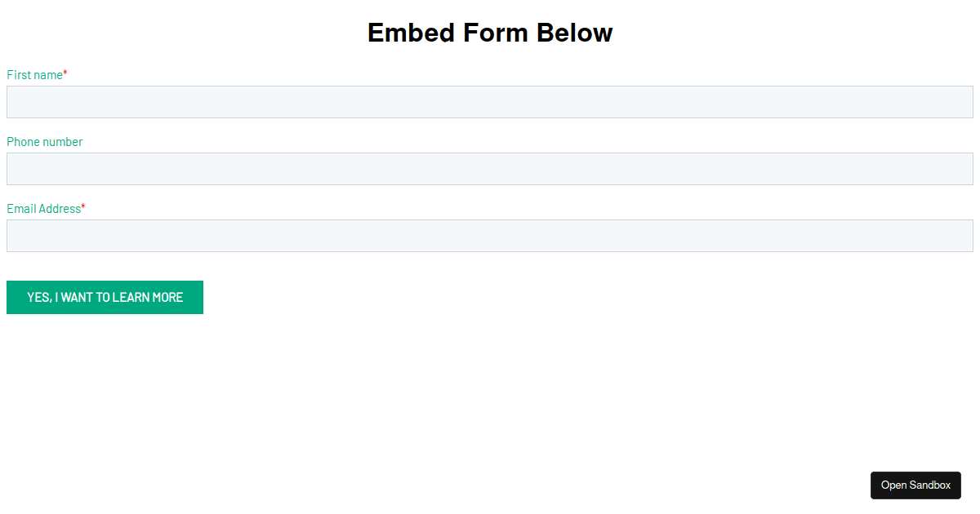The image size is (980, 514).
Task: Click the YES, I WANT TO LEARN MORE button
Action: tap(105, 297)
